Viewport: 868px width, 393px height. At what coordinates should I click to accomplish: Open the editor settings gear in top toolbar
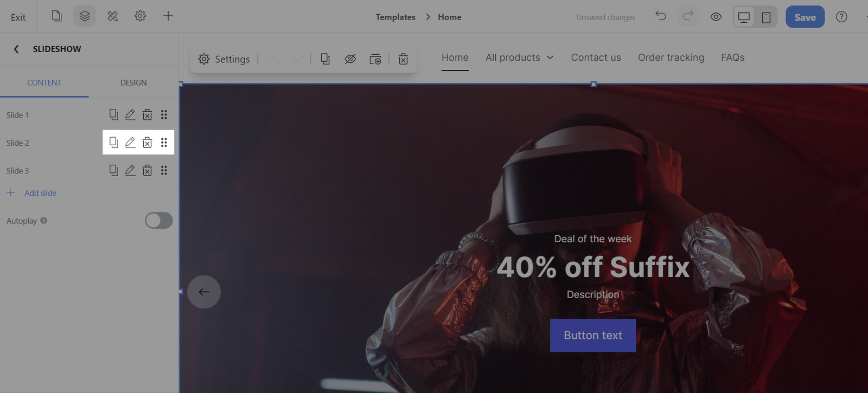tap(140, 16)
